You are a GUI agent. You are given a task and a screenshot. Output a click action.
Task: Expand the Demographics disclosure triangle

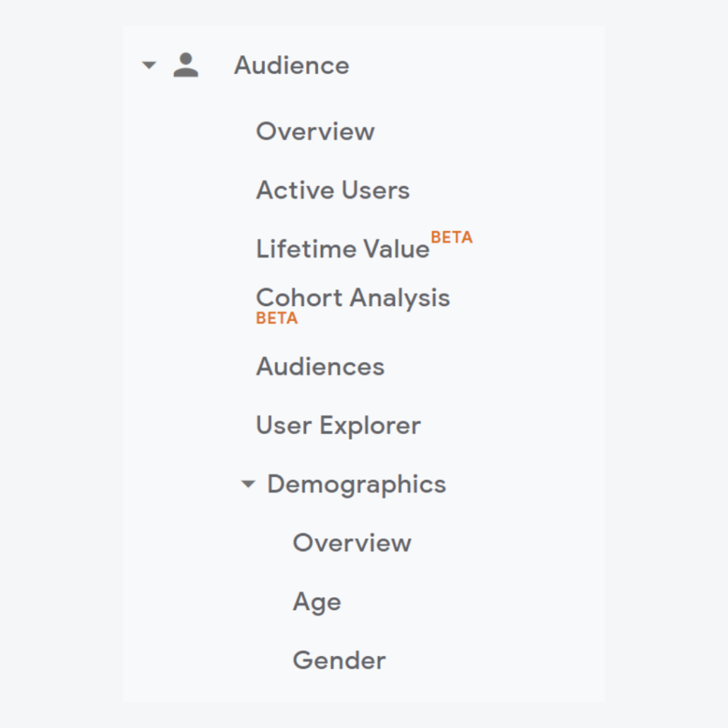coord(247,484)
